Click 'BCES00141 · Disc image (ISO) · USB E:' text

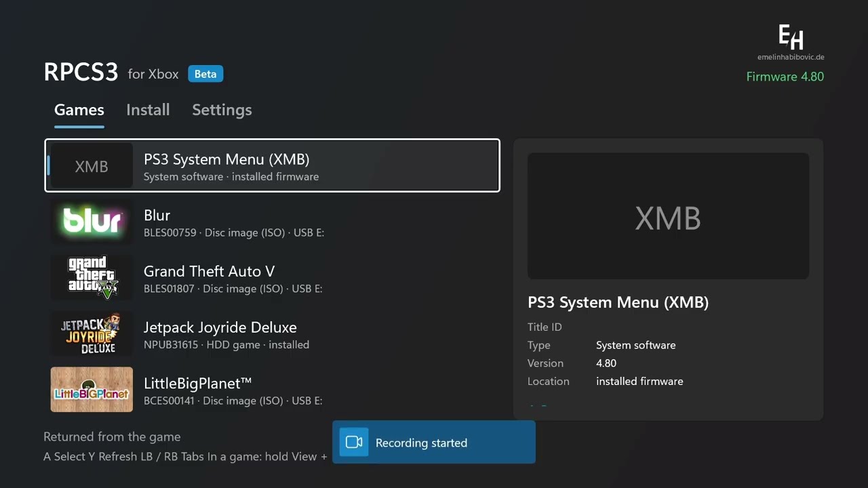tap(233, 401)
